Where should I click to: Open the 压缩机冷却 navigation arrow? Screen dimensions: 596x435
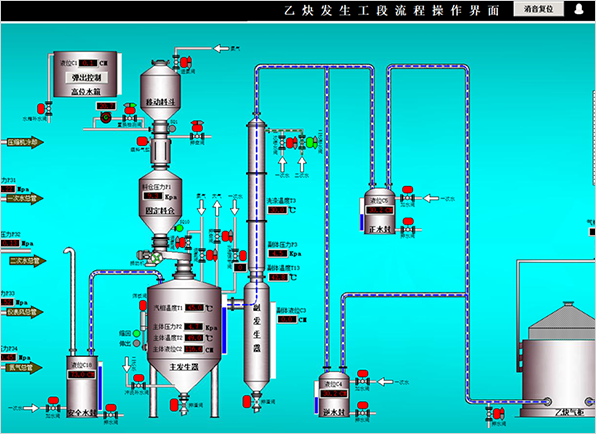coord(25,143)
